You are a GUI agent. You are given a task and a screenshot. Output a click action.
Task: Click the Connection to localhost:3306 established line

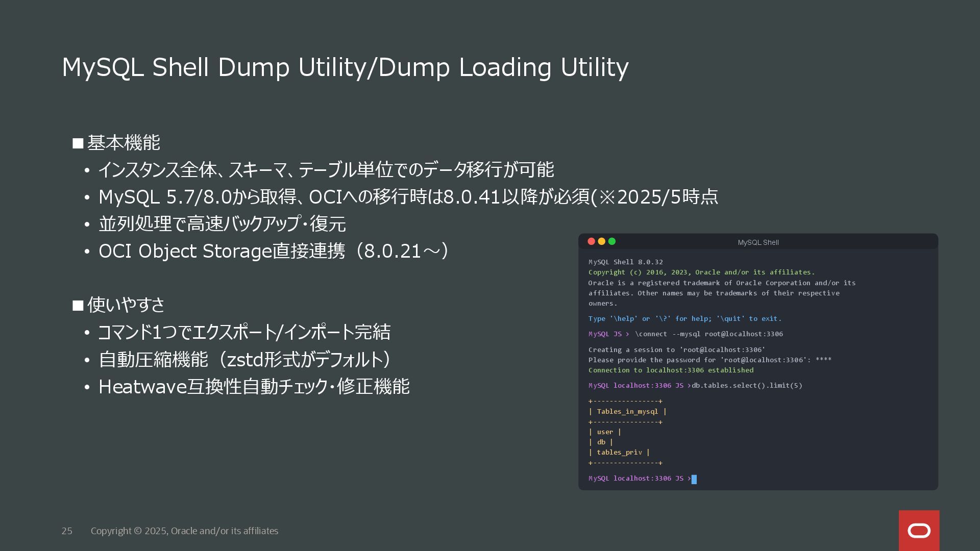pyautogui.click(x=671, y=370)
